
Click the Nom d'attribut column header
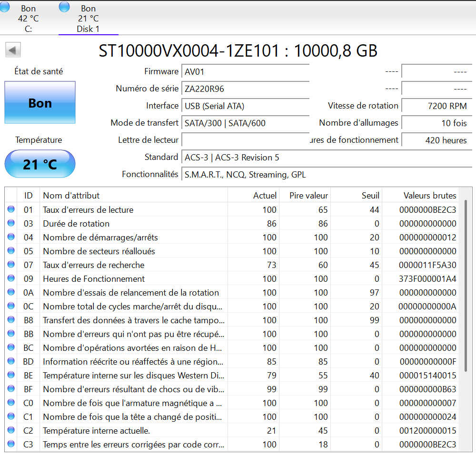(x=134, y=195)
